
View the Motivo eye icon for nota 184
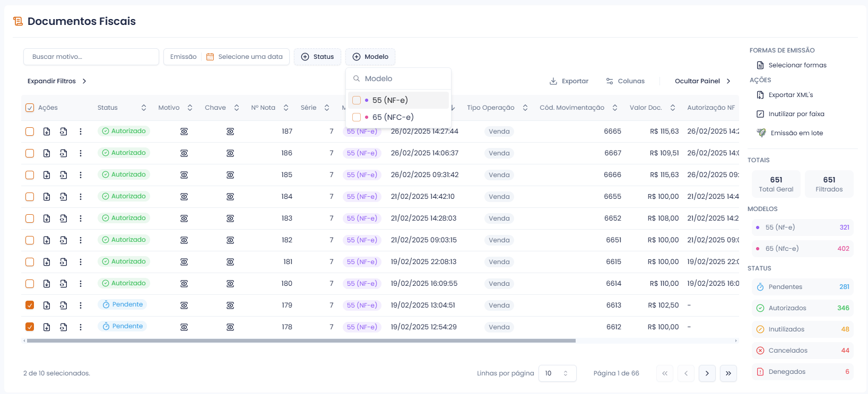tap(184, 197)
